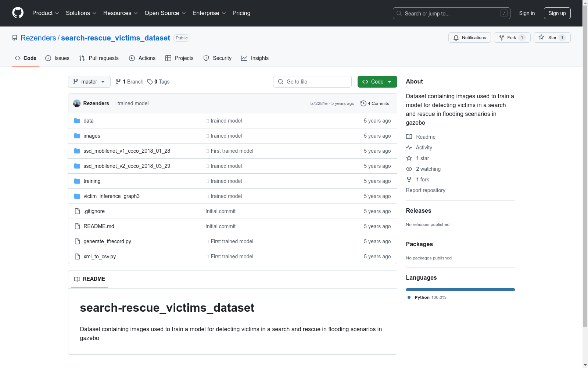Open the Product menu dropdown
588x368 pixels.
pos(46,13)
